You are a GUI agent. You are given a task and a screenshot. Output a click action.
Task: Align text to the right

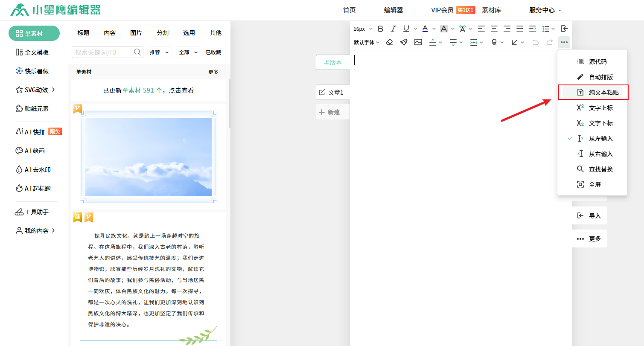pyautogui.click(x=507, y=29)
